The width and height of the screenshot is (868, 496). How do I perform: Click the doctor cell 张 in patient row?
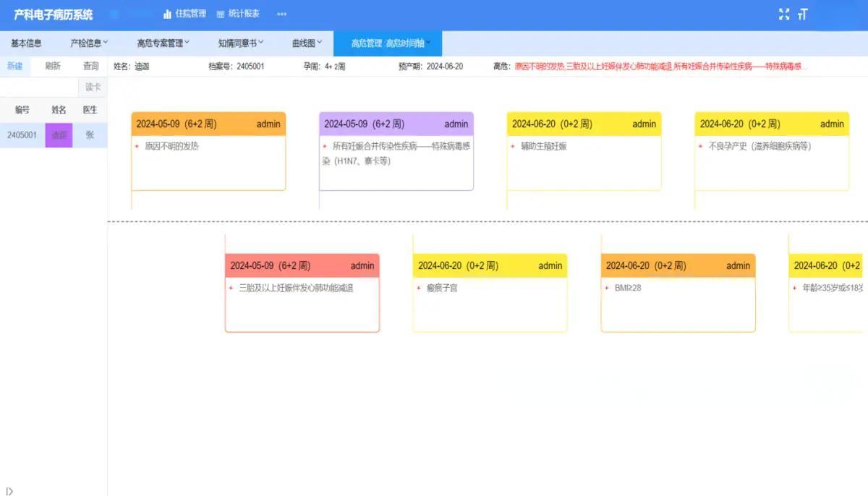(x=90, y=135)
